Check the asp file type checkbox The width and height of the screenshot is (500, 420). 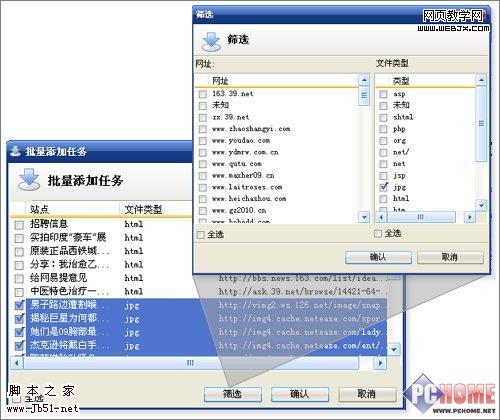pyautogui.click(x=383, y=94)
